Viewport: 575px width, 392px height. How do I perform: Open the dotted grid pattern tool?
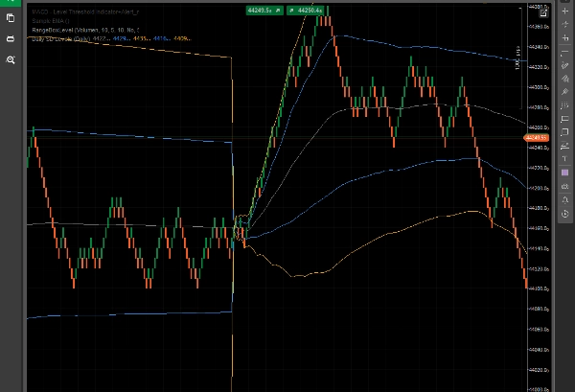coord(565,105)
